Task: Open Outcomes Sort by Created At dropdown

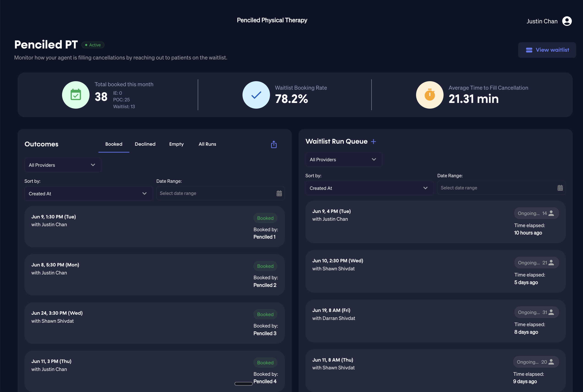Action: 89,193
